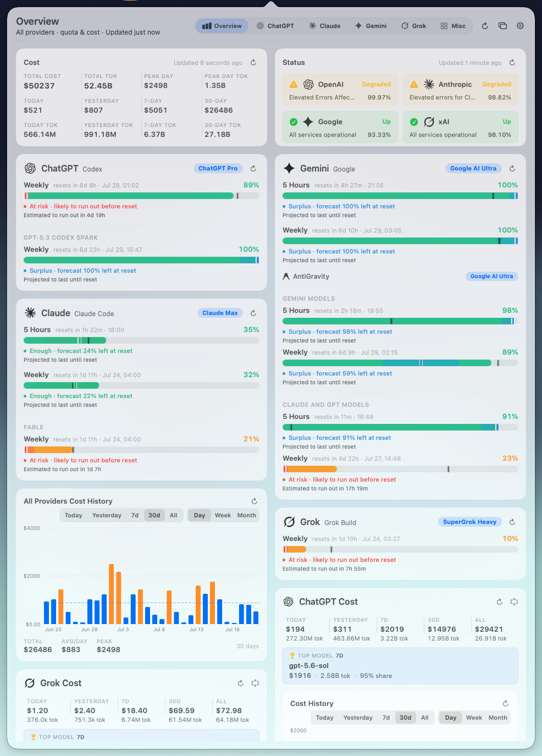Refresh all providers from the header

485,26
